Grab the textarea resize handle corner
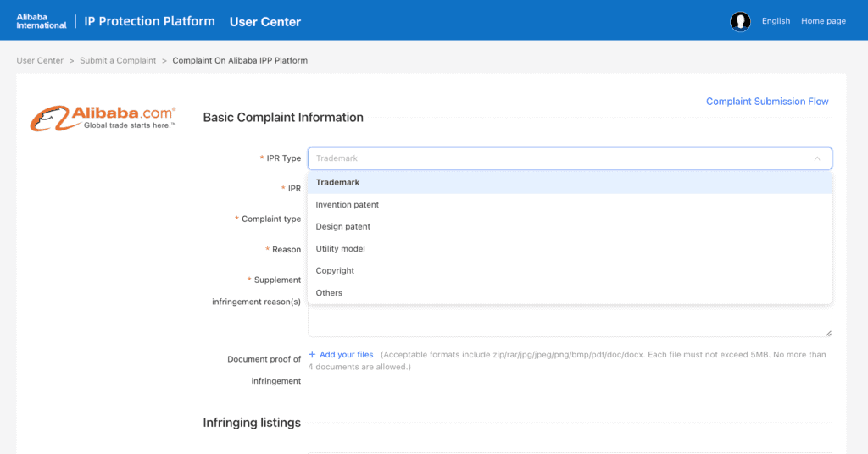 828,333
